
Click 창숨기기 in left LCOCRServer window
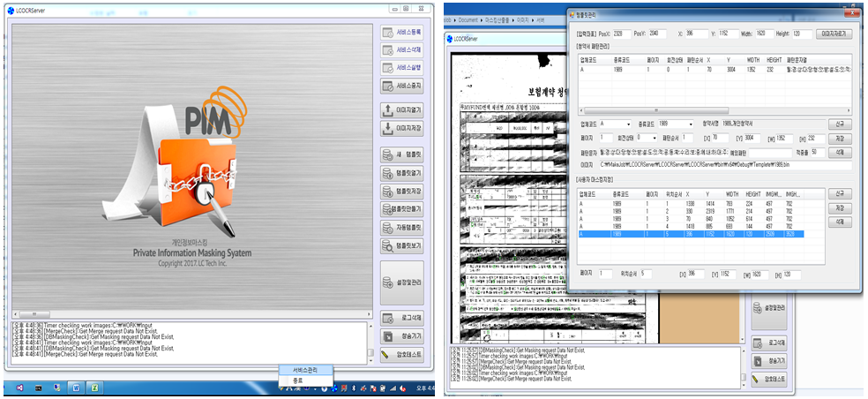click(402, 336)
